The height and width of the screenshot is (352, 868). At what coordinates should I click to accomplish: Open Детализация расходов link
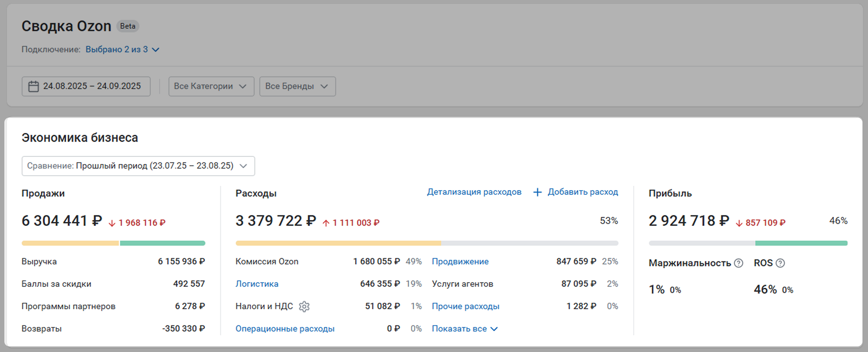pyautogui.click(x=474, y=192)
